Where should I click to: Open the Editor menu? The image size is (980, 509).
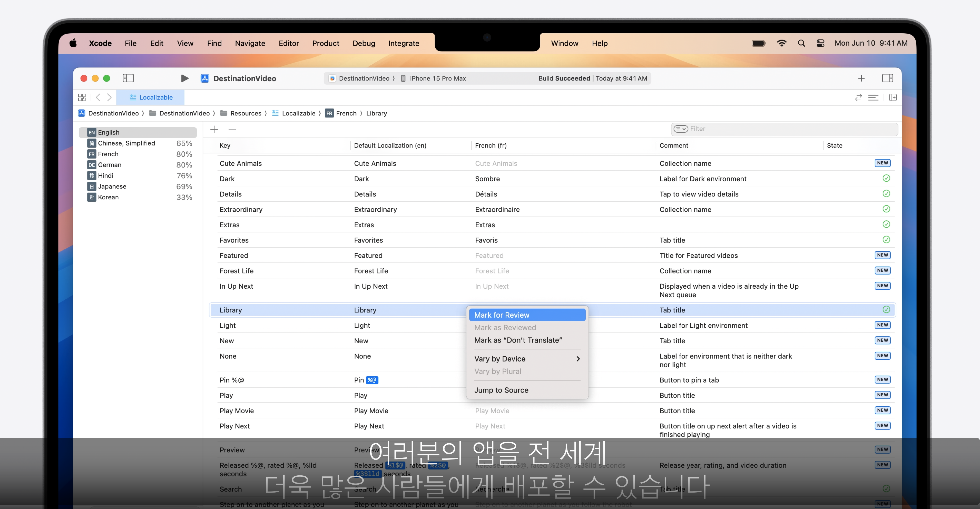point(289,43)
